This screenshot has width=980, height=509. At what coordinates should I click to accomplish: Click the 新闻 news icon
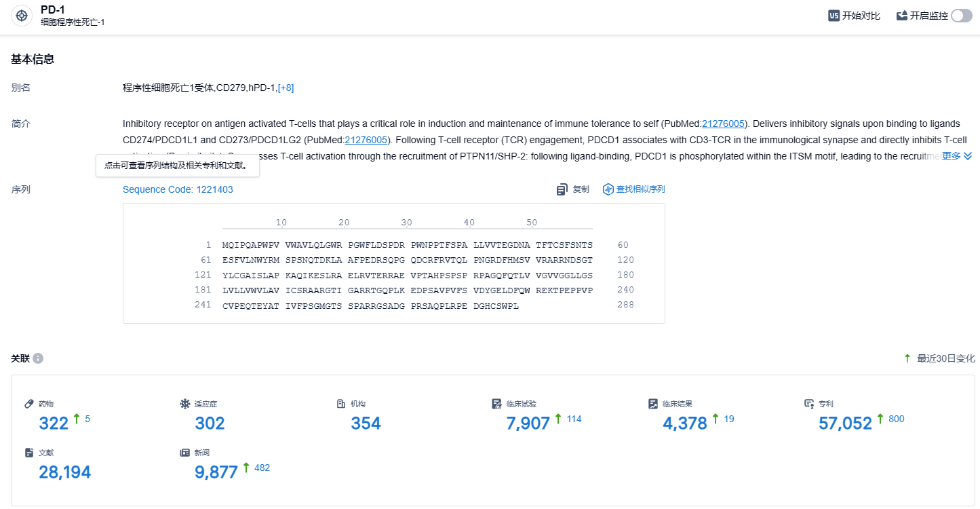[x=184, y=453]
